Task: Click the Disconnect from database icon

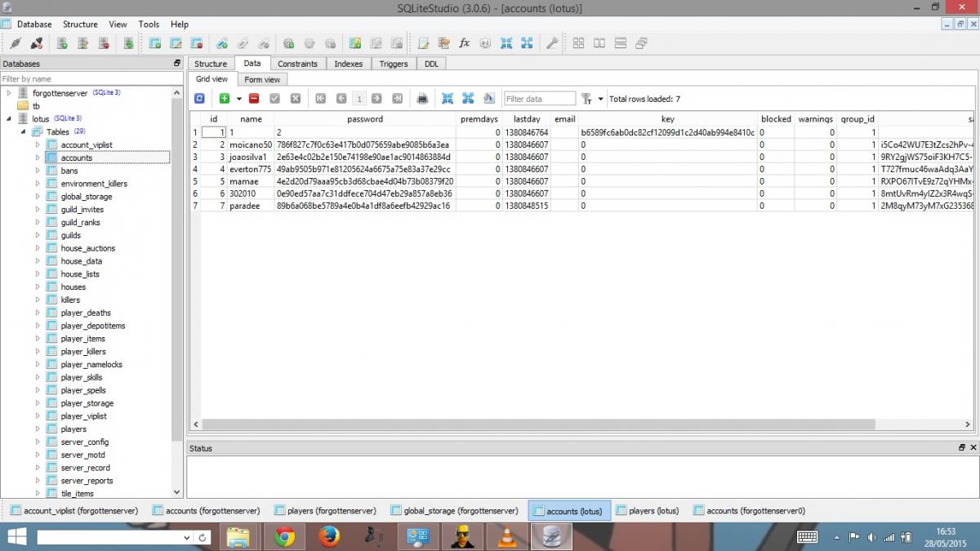Action: coord(36,43)
